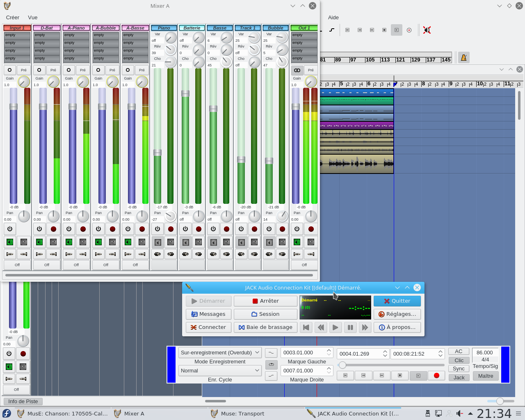Disable the Clic metronome toggle in Transport
Viewport: 525px width, 420px height.
click(459, 360)
